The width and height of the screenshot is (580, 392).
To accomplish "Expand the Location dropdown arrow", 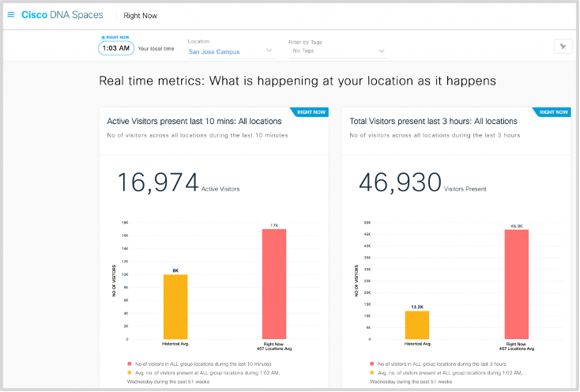I will (269, 51).
